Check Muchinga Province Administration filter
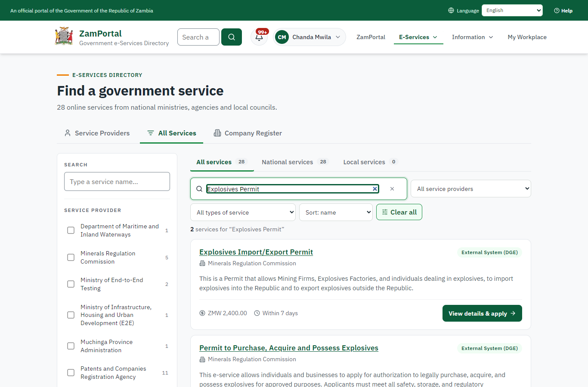588x387 pixels. [71, 346]
